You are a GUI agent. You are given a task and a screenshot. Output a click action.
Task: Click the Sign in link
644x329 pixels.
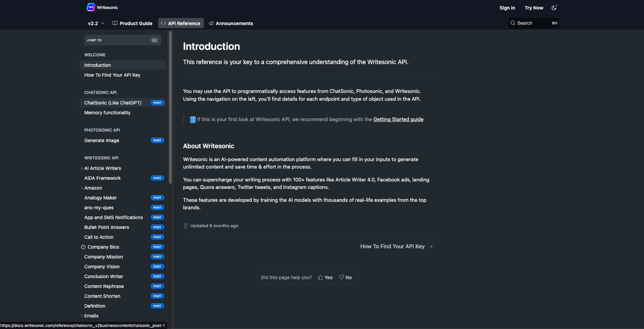(507, 8)
